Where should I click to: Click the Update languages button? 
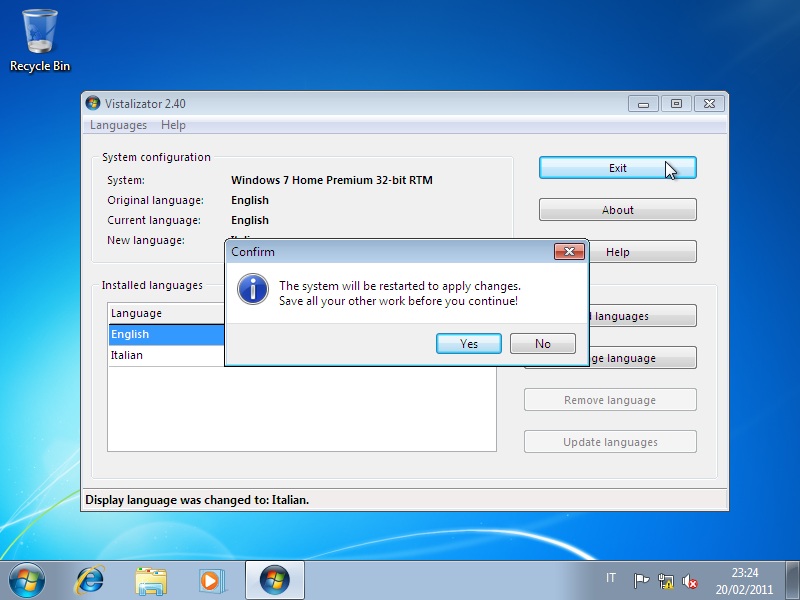(x=610, y=442)
